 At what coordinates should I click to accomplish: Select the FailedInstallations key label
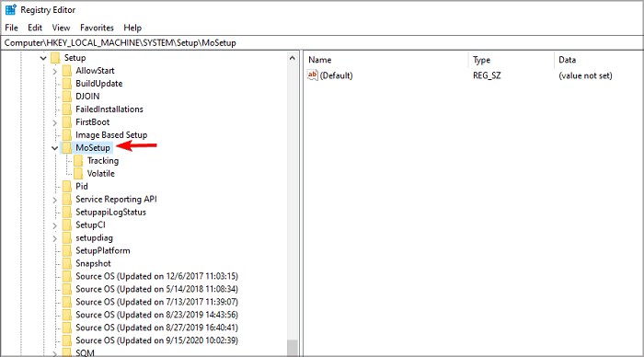pyautogui.click(x=109, y=109)
